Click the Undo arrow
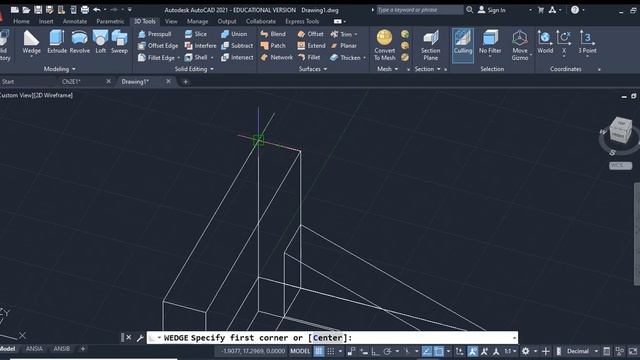 97,10
